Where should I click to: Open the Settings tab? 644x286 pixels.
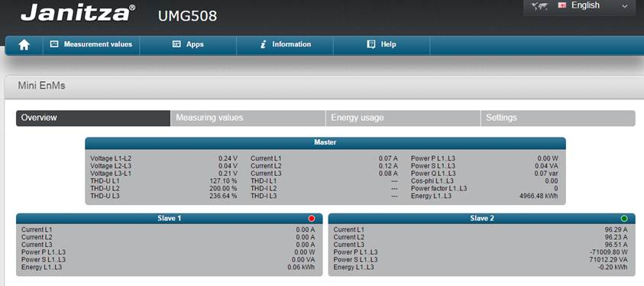pos(558,118)
